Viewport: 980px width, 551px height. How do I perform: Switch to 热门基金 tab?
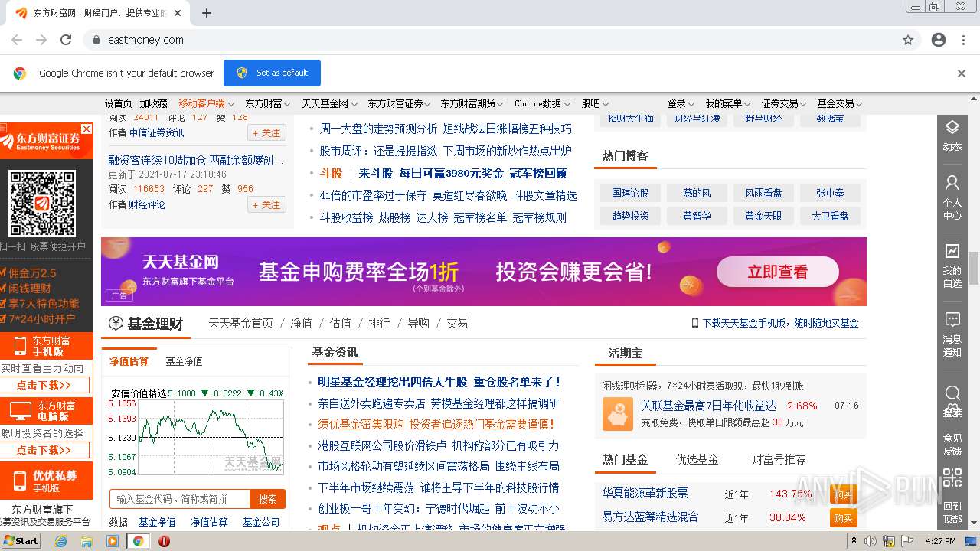point(625,459)
